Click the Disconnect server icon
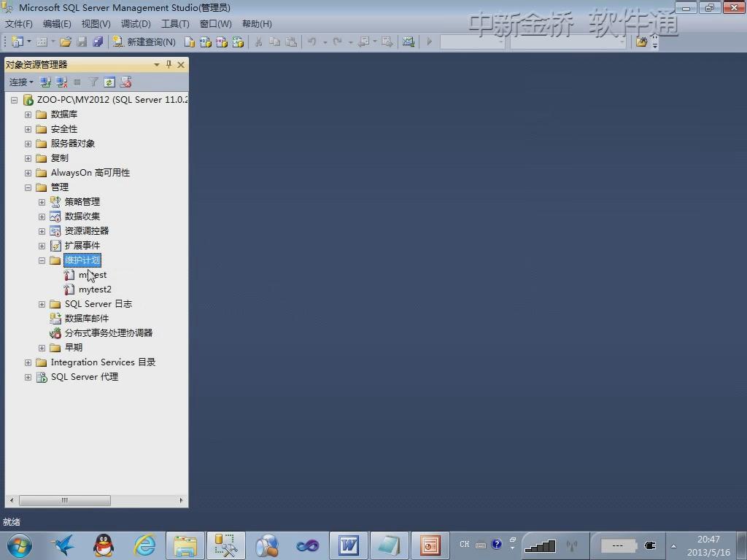The width and height of the screenshot is (747, 560). 61,82
